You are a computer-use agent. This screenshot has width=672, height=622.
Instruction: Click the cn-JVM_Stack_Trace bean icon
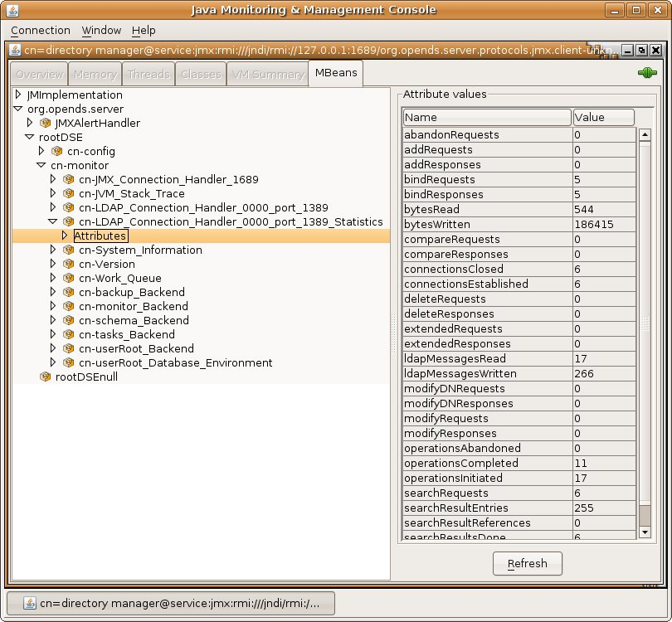68,193
